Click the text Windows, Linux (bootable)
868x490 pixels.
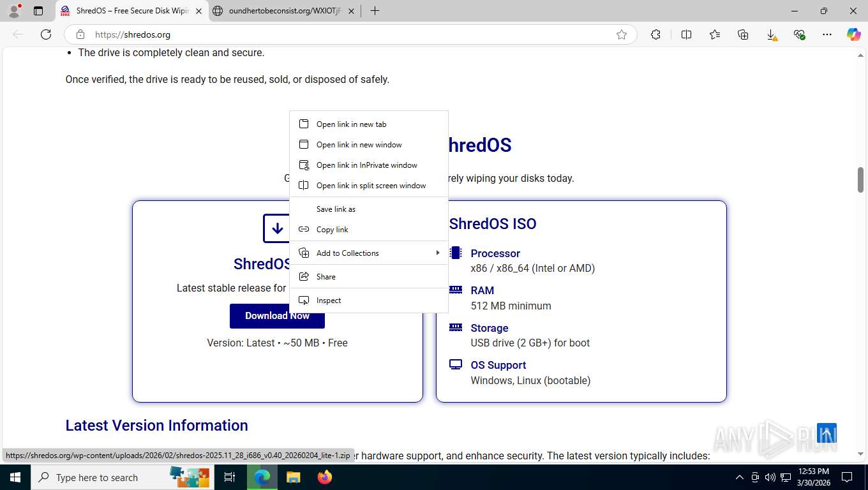(x=530, y=381)
